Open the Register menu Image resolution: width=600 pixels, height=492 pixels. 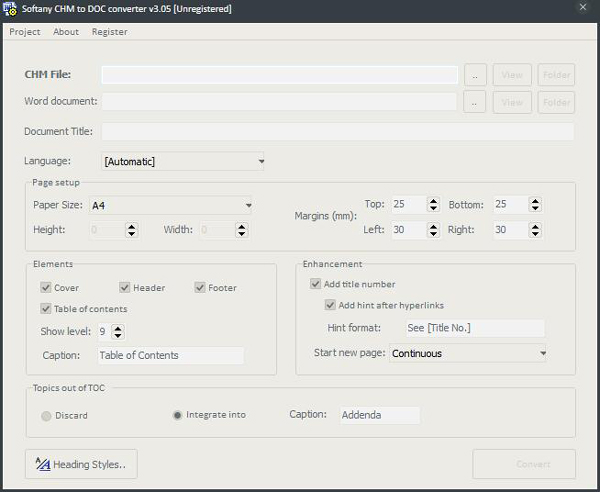click(109, 32)
